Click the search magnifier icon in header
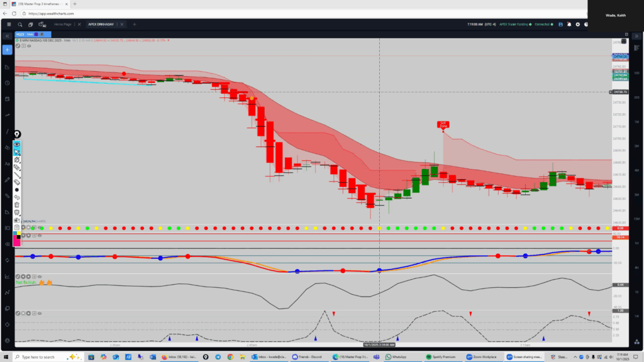The width and height of the screenshot is (644, 362). (x=19, y=25)
